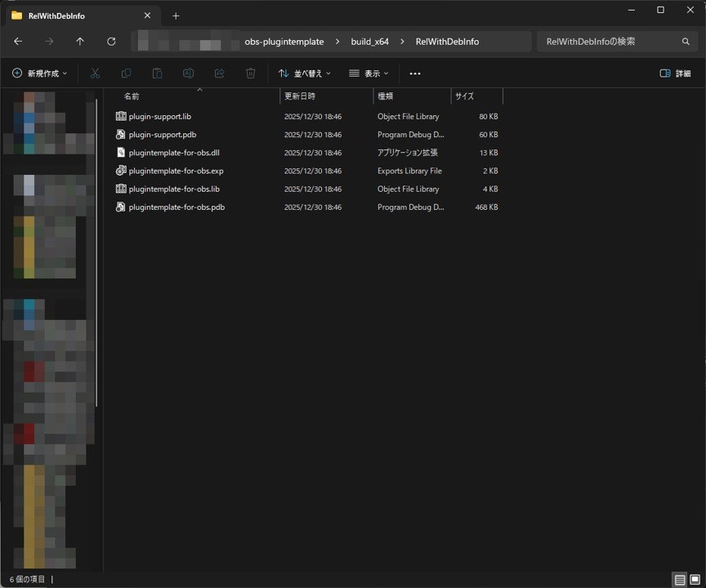Switch to large thumbnails view in status bar
The width and height of the screenshot is (706, 588).
coord(695,580)
